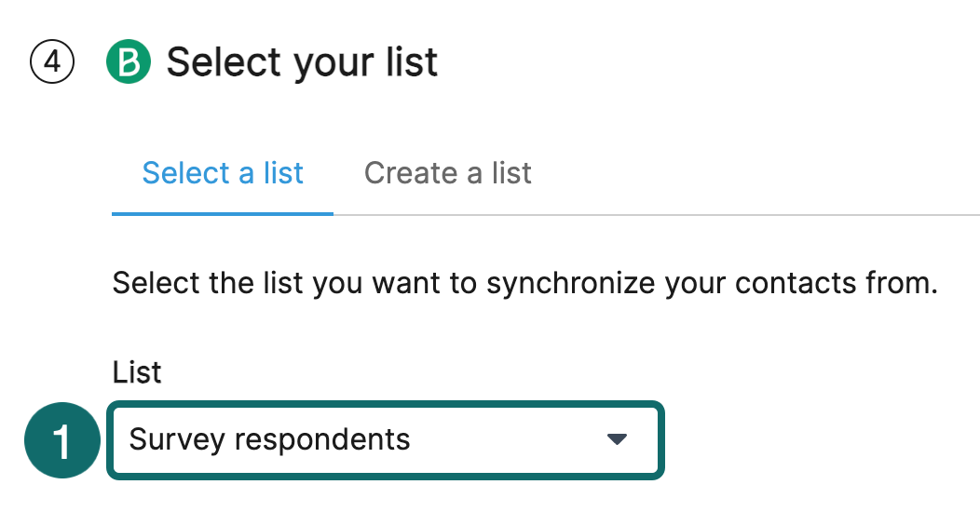Click the green Brevo logo icon
This screenshot has width=980, height=525.
[129, 63]
